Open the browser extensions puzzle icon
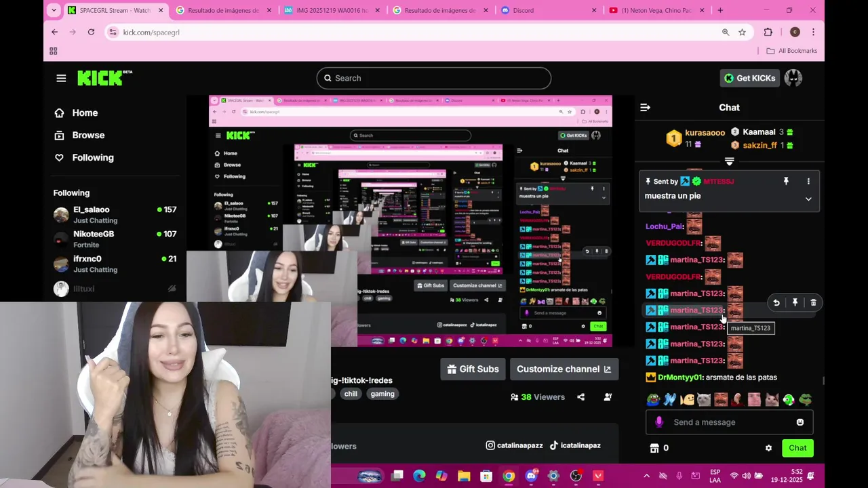Viewport: 868px width, 488px height. (768, 32)
